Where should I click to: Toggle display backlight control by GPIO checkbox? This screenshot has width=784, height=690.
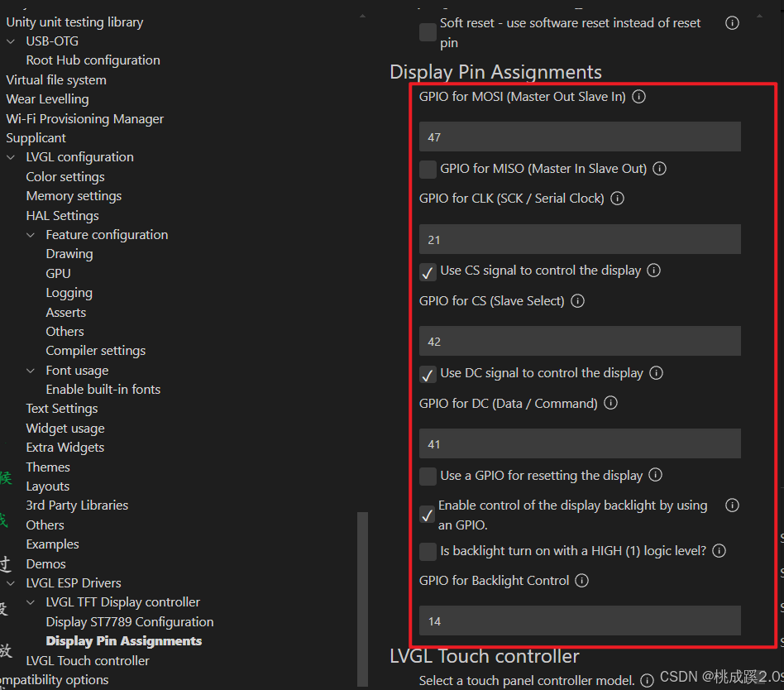[428, 515]
